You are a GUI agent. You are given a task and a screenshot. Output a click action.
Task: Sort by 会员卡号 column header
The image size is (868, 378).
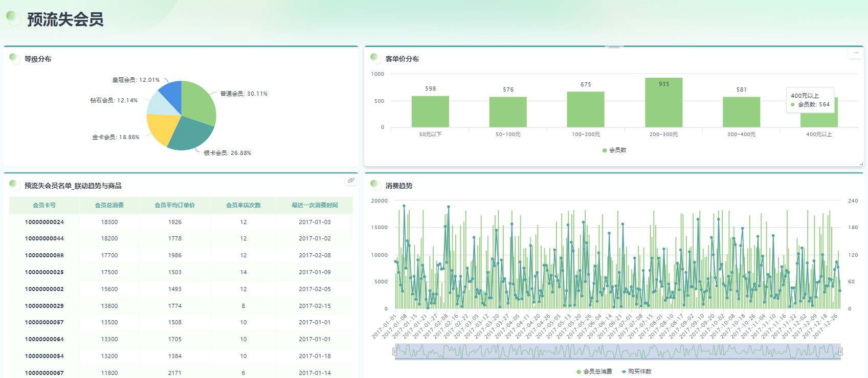[x=44, y=205]
